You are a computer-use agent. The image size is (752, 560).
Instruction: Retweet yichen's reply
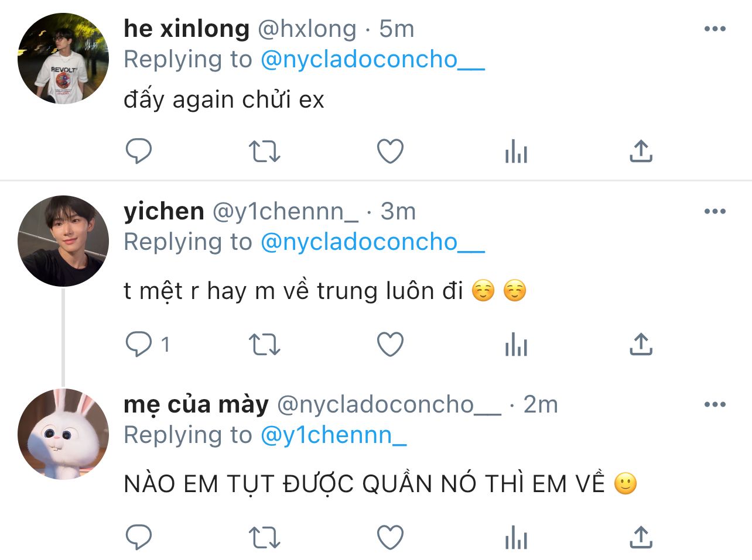[265, 345]
